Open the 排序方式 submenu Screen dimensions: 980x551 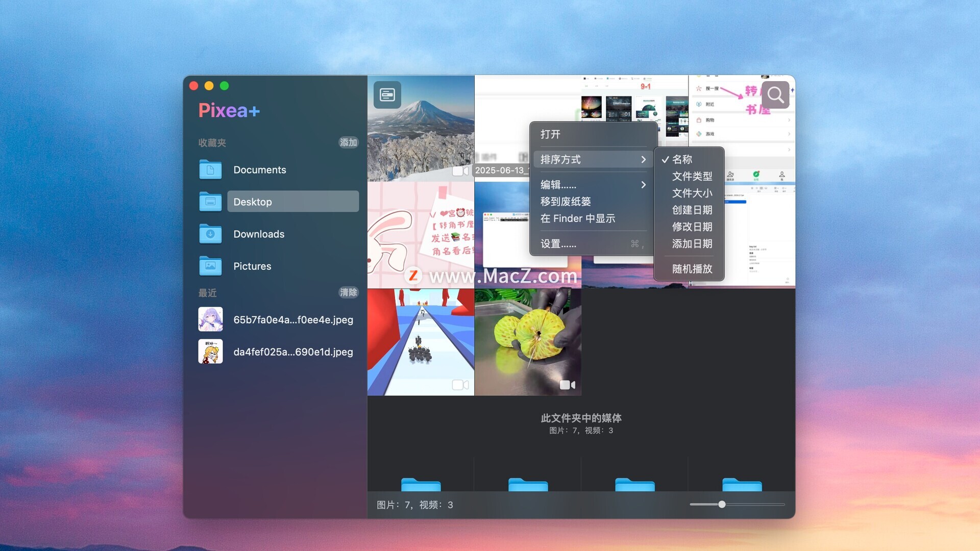pos(593,160)
